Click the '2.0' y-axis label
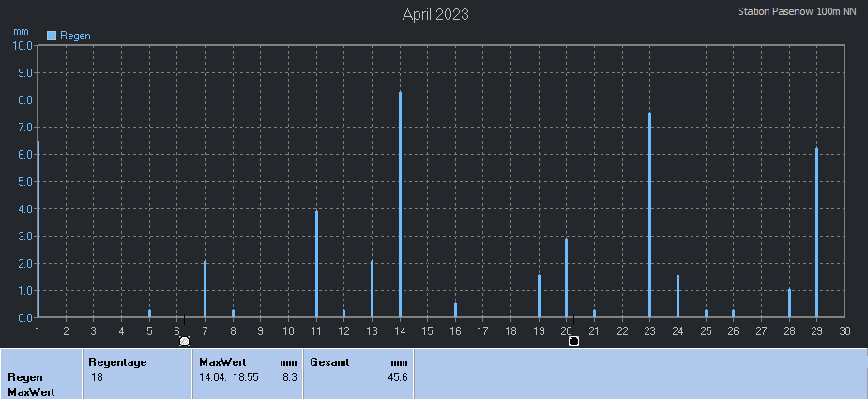 24,264
